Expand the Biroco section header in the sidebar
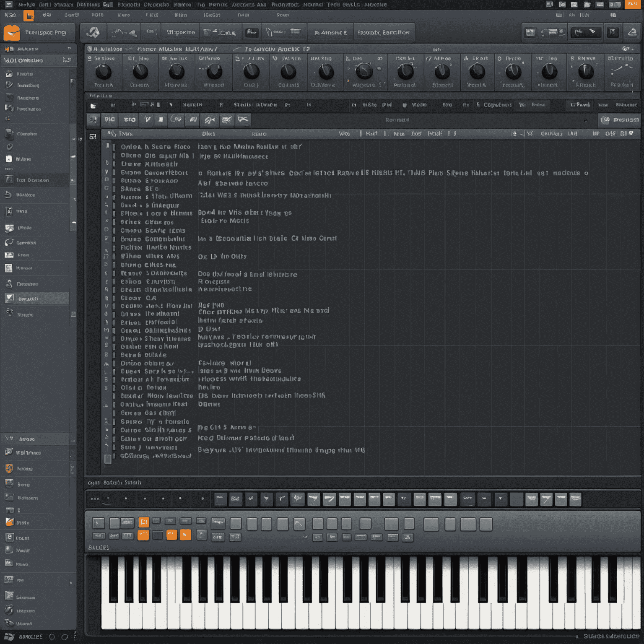The height and width of the screenshot is (644, 644). pos(38,439)
